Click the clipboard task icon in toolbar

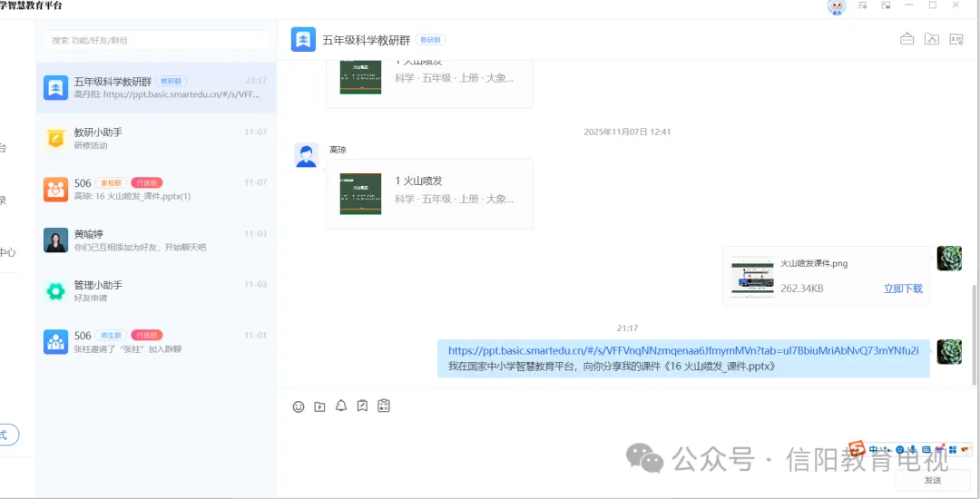(384, 406)
